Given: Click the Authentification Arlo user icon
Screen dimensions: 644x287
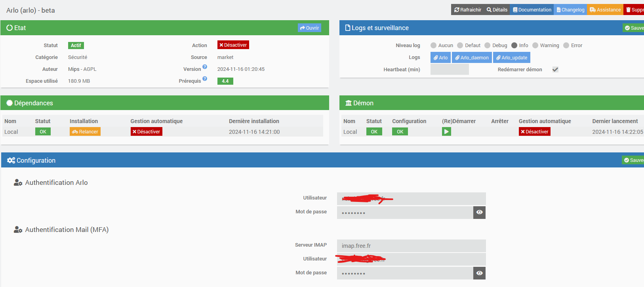Looking at the screenshot, I should pyautogui.click(x=18, y=182).
